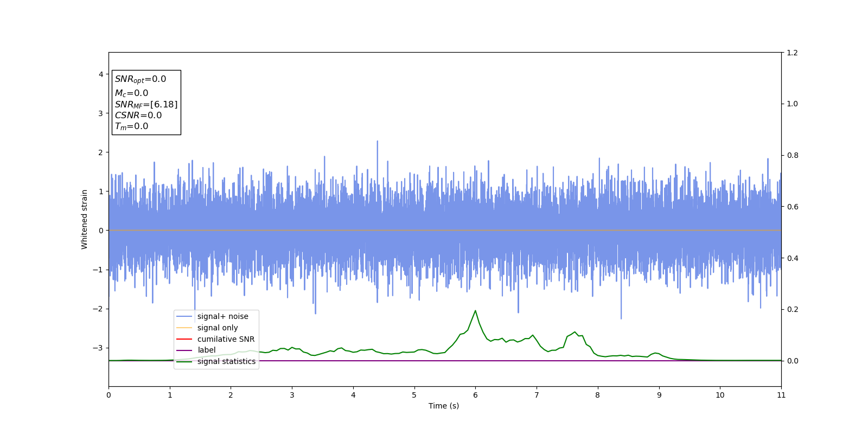Click the Mc=0.0 annotation text
The height and width of the screenshot is (434, 868).
131,93
